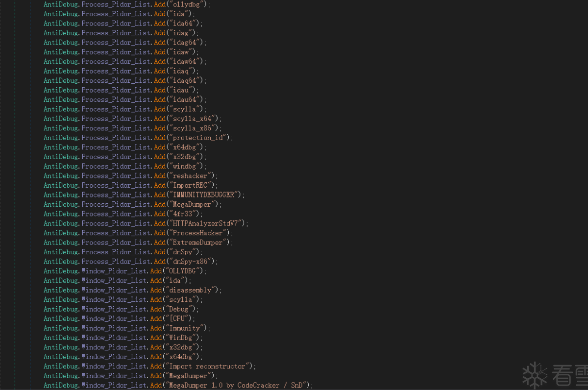The height and width of the screenshot is (390, 588).
Task: Click the line adding "idaq64"
Action: (125, 80)
